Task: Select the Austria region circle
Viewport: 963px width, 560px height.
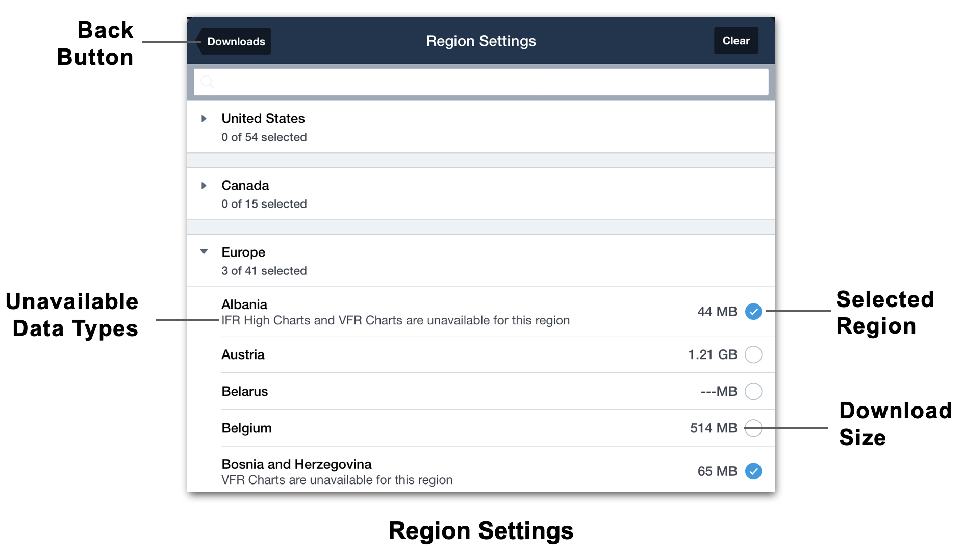Action: pos(753,354)
